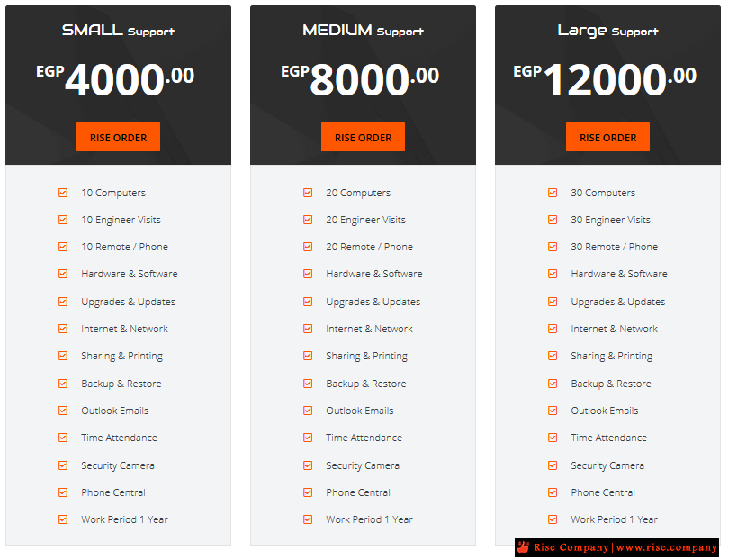
Task: Click RISE ORDER under SMALL Support
Action: tap(118, 137)
